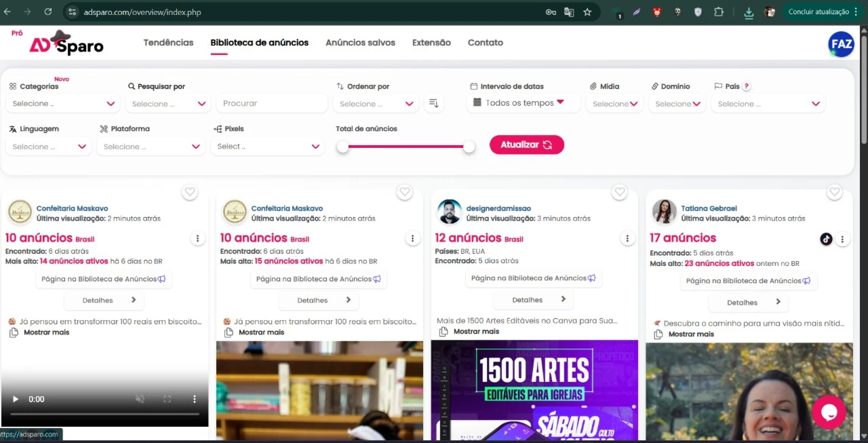Unmute the video volume icon

140,399
